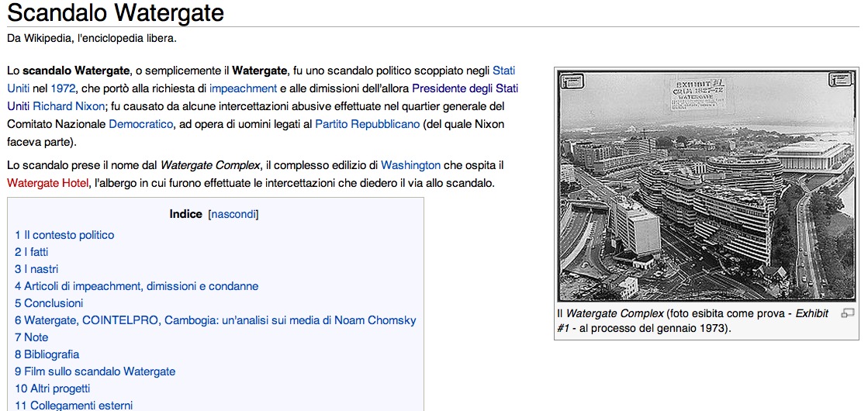Open the impeachment article link

point(243,88)
